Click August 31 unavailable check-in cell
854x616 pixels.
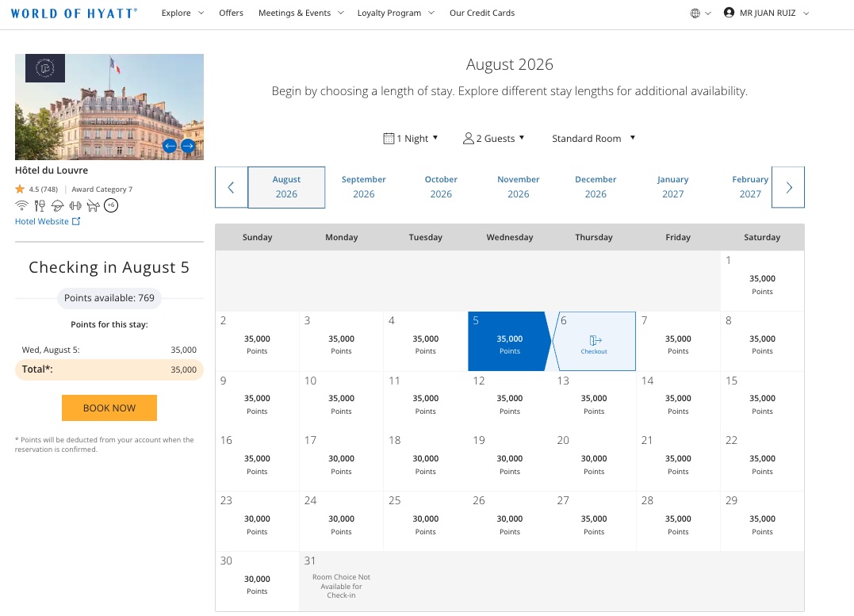tap(342, 582)
